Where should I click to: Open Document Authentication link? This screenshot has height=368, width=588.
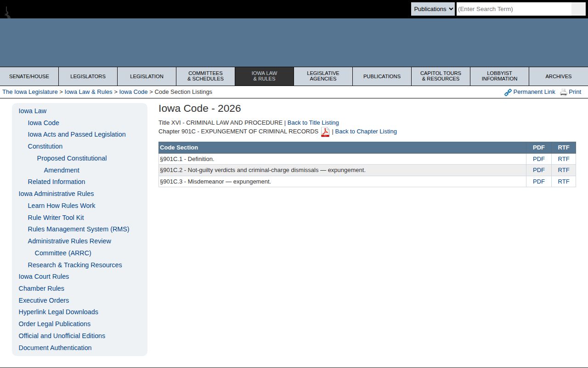tap(55, 348)
